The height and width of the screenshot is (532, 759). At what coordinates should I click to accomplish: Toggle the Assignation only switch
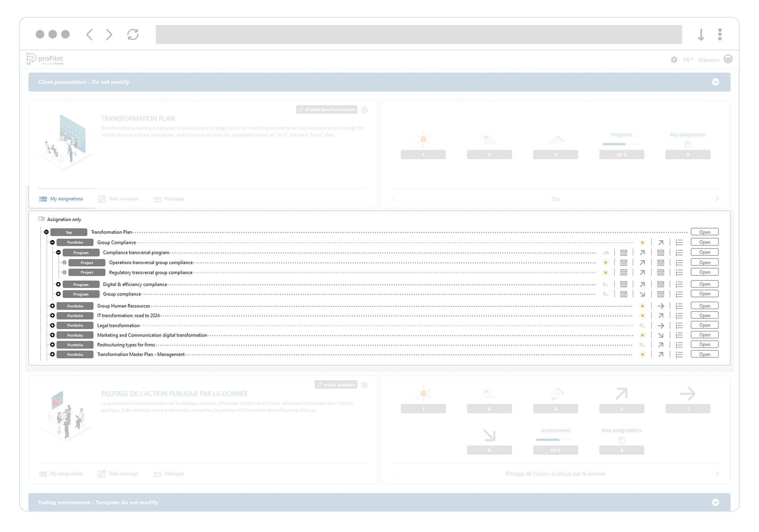coord(42,219)
